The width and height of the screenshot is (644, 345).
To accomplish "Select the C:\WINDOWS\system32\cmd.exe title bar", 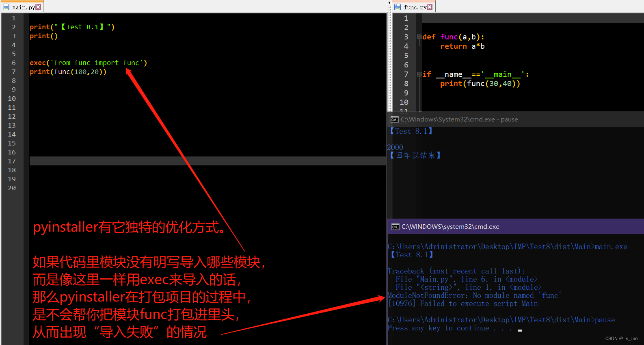I will point(516,226).
